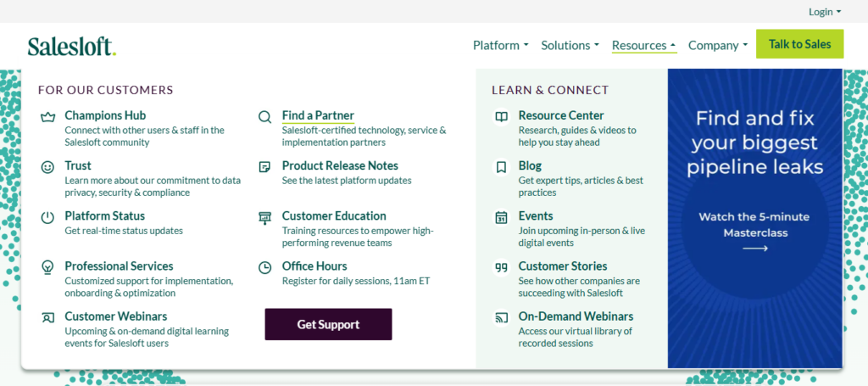Image resolution: width=868 pixels, height=386 pixels.
Task: Open the Customer Webinars link
Action: [x=115, y=316]
